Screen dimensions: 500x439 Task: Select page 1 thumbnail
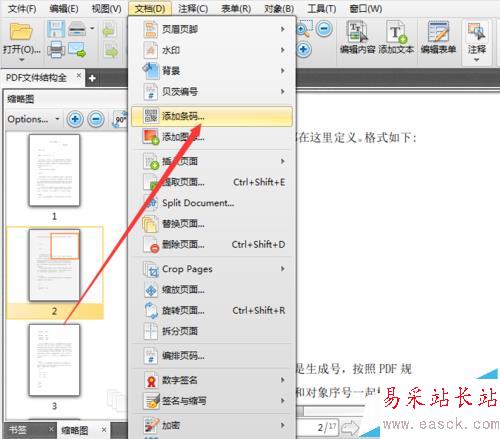(x=54, y=170)
